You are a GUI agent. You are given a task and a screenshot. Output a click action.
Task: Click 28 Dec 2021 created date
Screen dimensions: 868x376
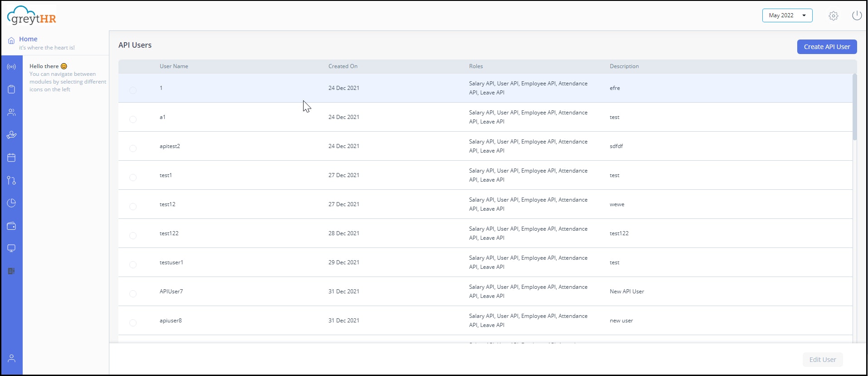(344, 233)
